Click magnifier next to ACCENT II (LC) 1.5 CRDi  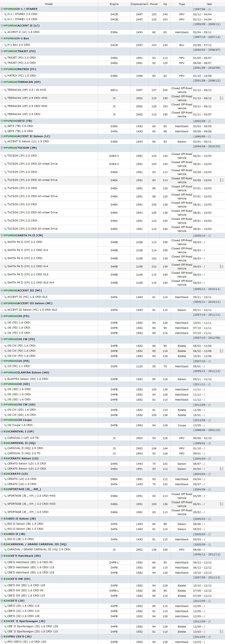pos(5,32)
